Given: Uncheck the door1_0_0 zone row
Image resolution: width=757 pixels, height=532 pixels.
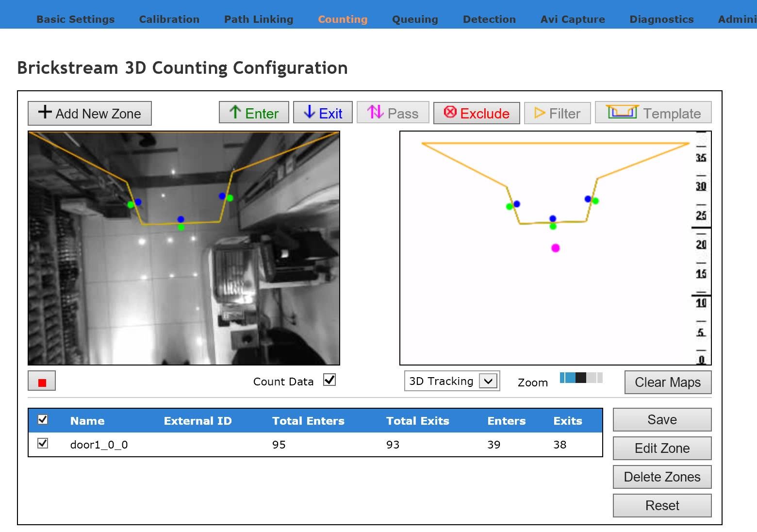Looking at the screenshot, I should pyautogui.click(x=43, y=443).
